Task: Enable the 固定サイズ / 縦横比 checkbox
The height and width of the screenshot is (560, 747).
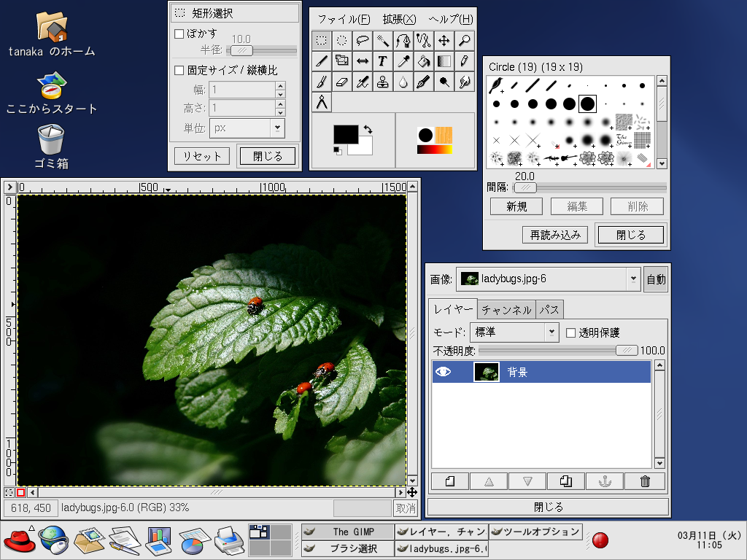Action: point(179,71)
